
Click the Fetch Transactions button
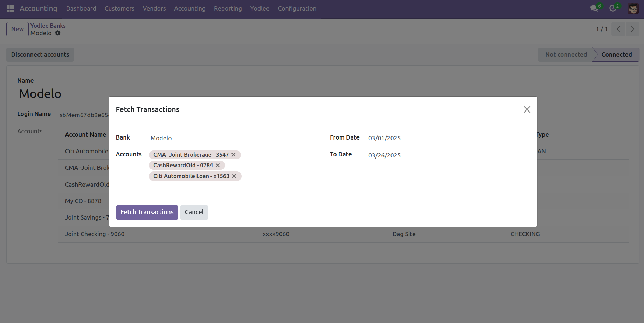click(x=147, y=212)
